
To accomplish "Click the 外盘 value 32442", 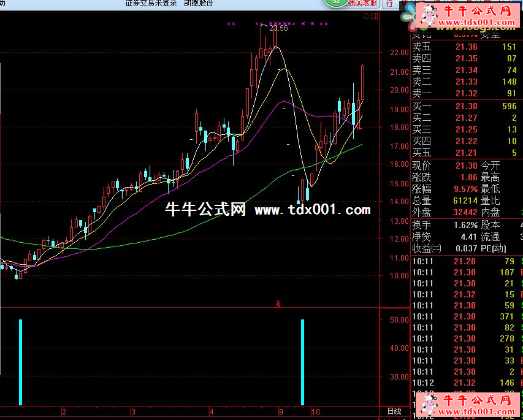I will (465, 212).
